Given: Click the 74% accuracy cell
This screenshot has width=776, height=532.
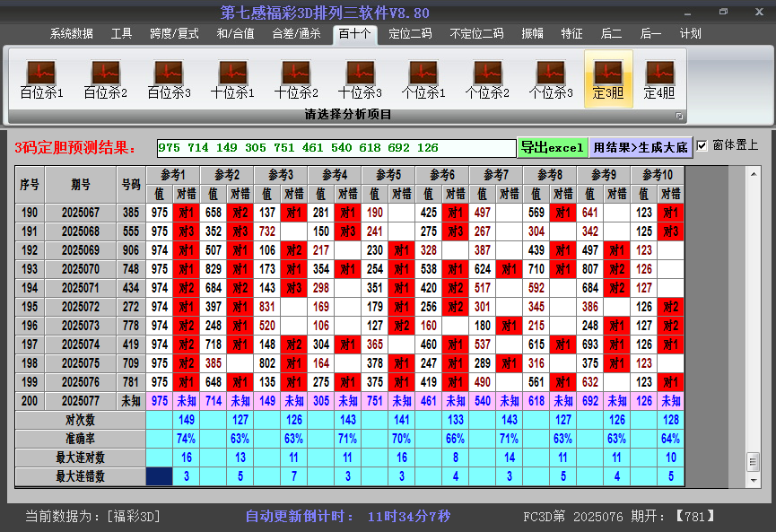Looking at the screenshot, I should coord(186,439).
